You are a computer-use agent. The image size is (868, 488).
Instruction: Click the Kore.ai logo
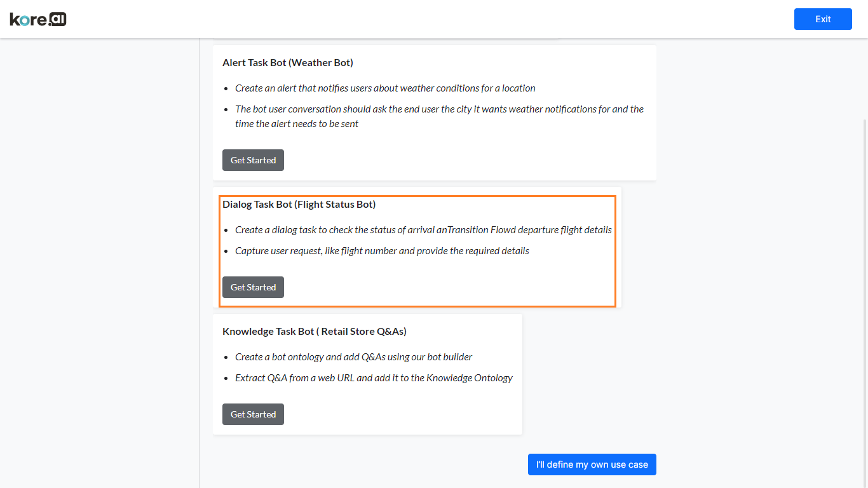coord(37,18)
